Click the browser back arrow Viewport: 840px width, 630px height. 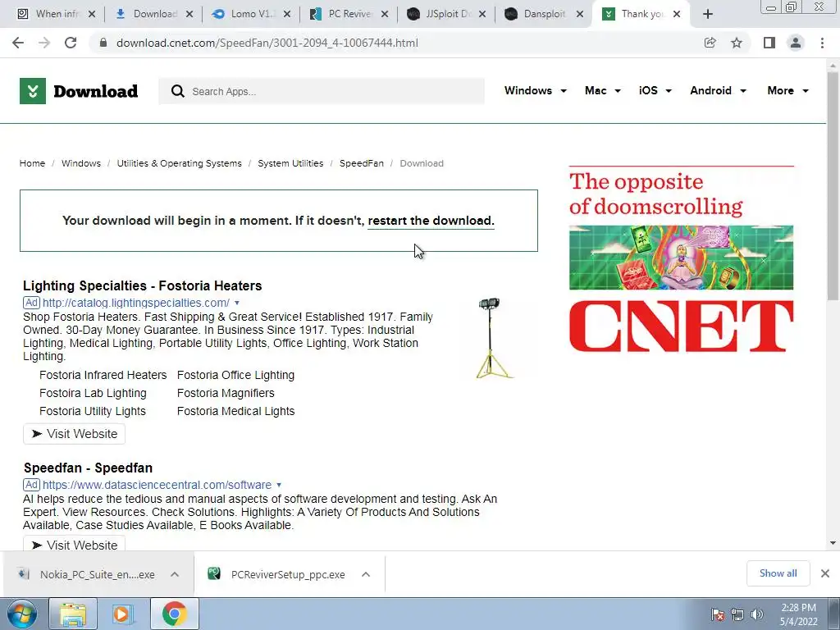tap(18, 43)
